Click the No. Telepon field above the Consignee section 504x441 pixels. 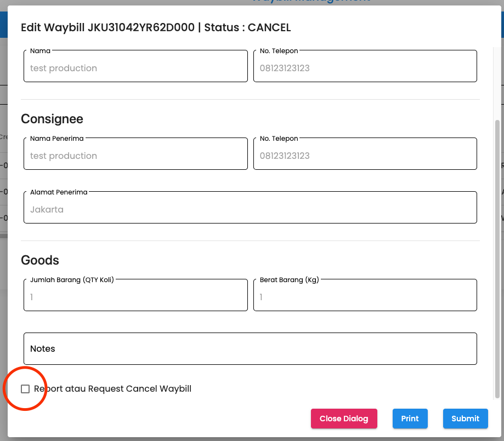coord(365,68)
